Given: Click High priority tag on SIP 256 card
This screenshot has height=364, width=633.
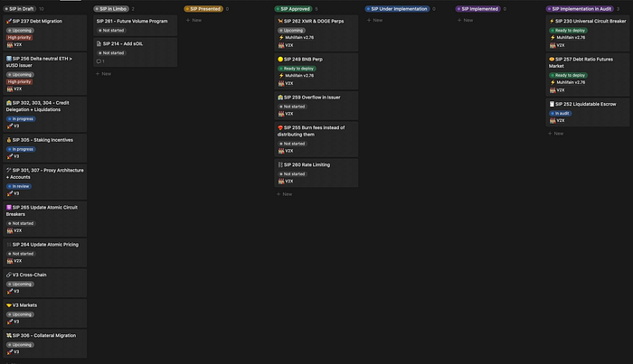Looking at the screenshot, I should click(19, 82).
